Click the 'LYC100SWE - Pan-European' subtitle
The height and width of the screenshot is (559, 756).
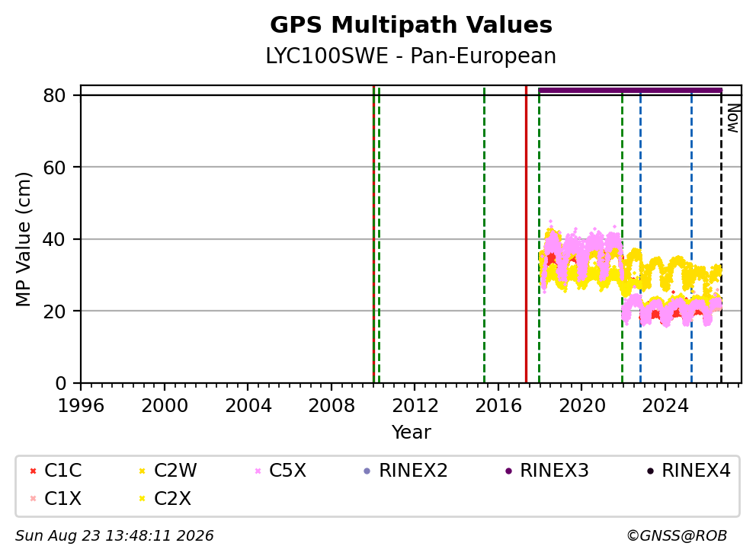pos(411,56)
